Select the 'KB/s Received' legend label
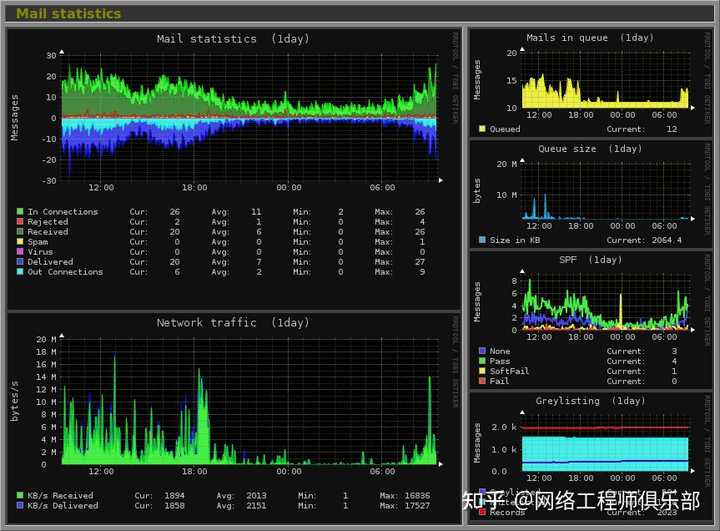The image size is (720, 531). (x=60, y=496)
